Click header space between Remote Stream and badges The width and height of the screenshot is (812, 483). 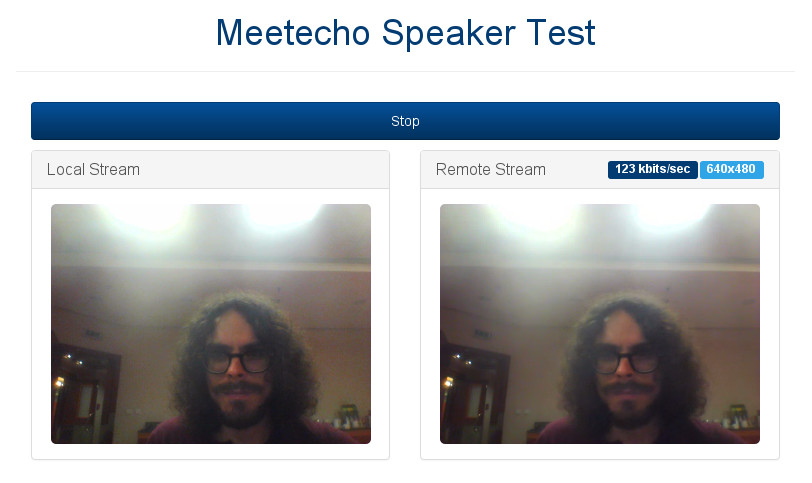(577, 169)
